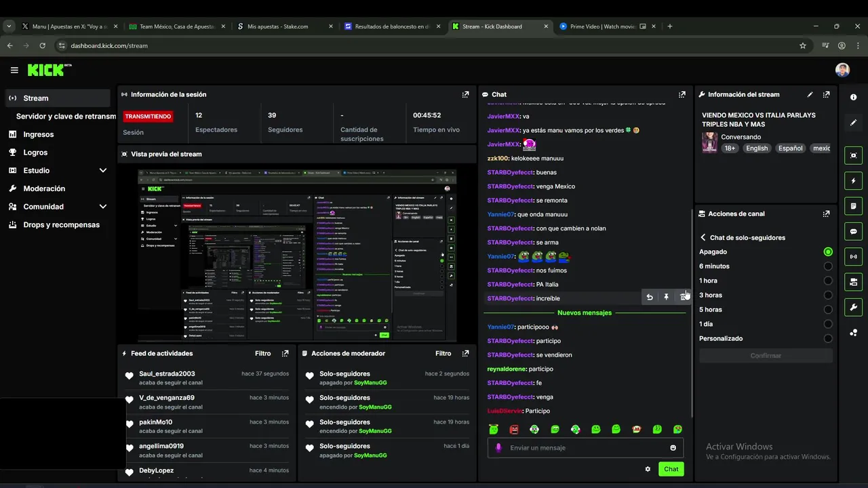The height and width of the screenshot is (488, 868).
Task: Select Personalizado radio option
Action: coord(828,339)
